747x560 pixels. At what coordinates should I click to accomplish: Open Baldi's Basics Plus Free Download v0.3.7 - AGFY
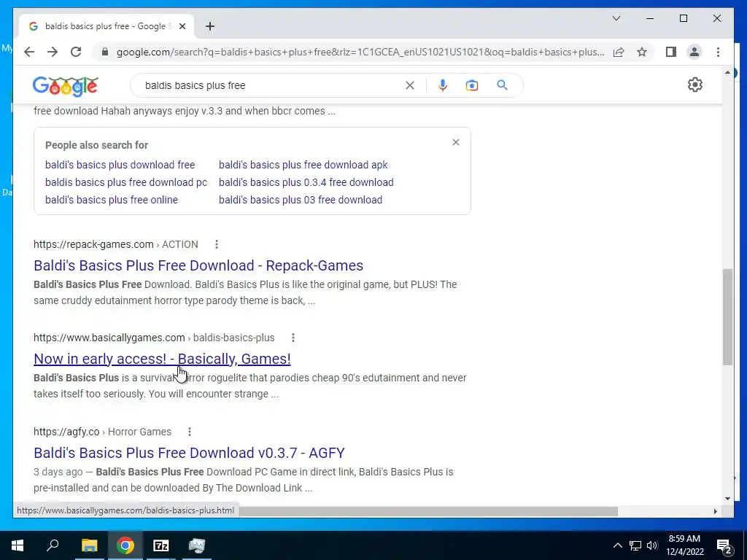(189, 453)
